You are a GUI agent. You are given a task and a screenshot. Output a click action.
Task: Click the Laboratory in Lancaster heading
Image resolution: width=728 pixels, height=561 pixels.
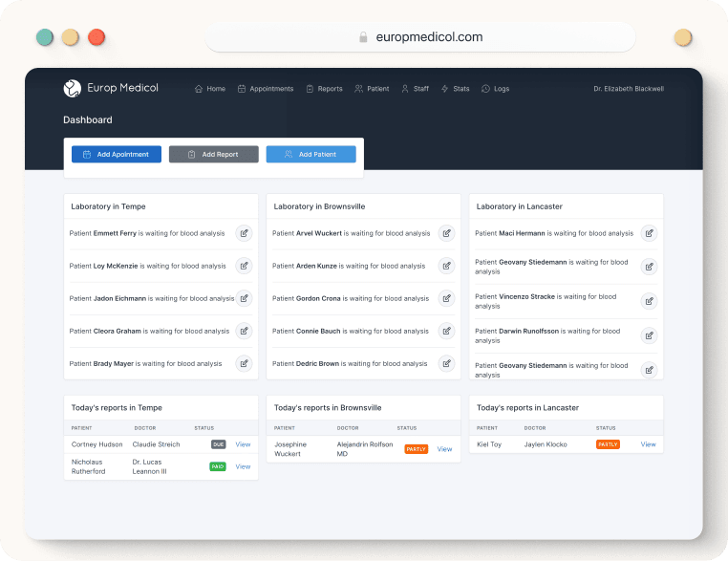tap(519, 206)
